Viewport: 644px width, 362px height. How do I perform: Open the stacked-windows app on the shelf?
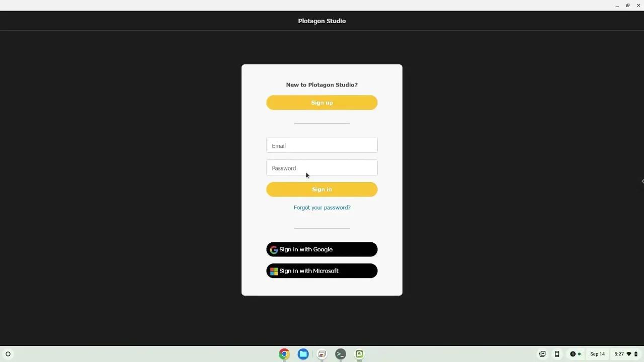(x=322, y=354)
